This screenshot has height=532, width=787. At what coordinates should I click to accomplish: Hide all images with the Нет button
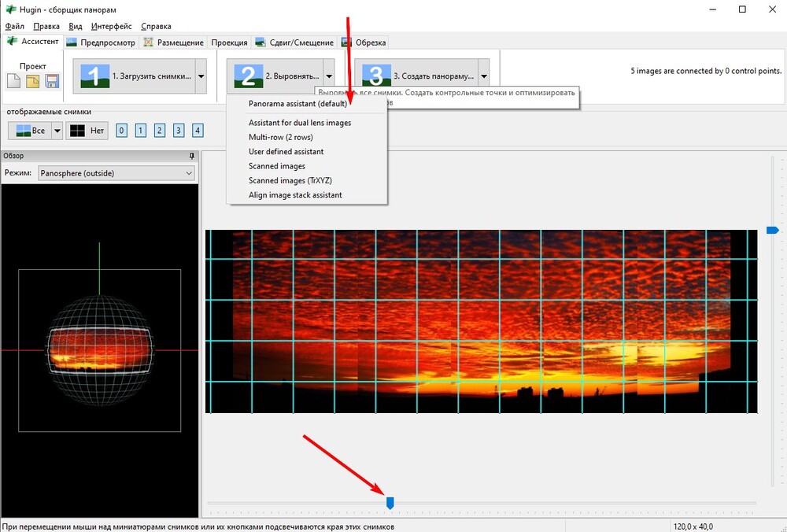click(87, 131)
